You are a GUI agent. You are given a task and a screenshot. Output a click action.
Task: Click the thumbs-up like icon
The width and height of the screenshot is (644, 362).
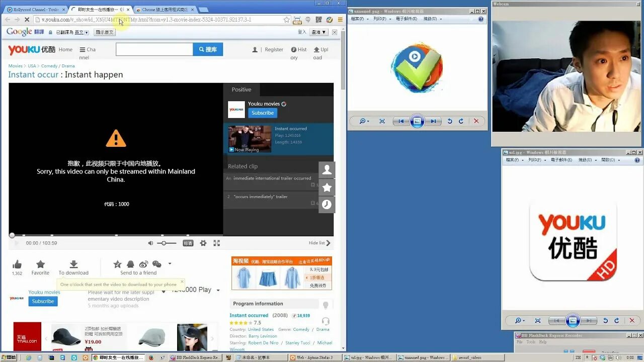(17, 264)
